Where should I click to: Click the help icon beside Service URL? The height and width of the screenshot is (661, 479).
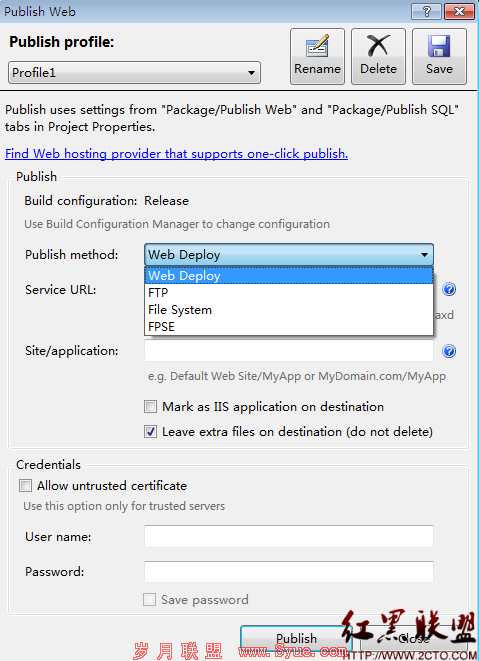click(x=449, y=289)
